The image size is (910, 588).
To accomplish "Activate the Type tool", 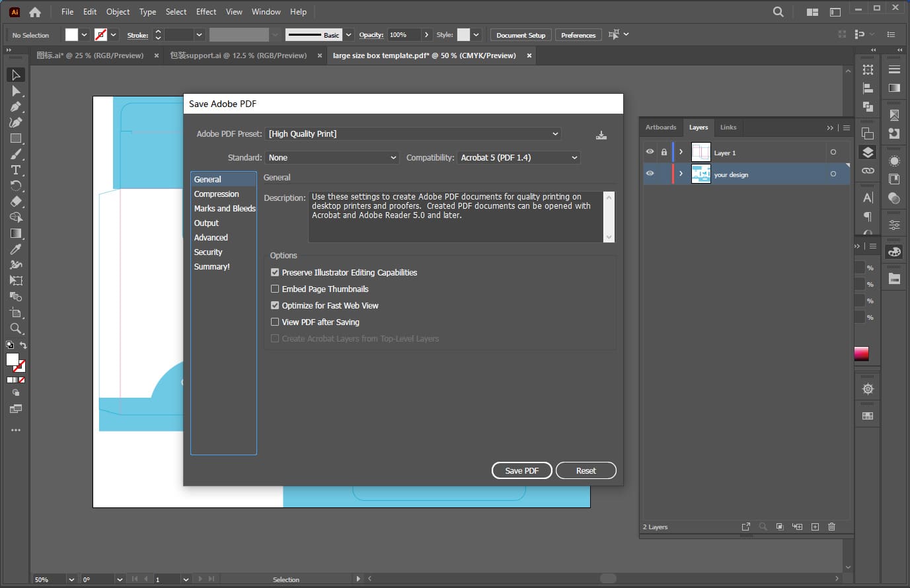I will [x=17, y=170].
